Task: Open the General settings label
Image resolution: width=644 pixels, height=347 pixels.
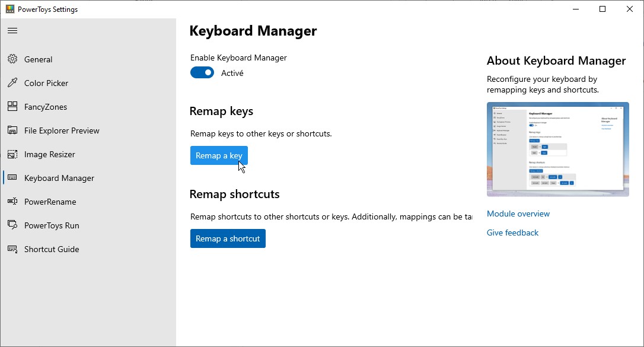Action: coord(38,59)
